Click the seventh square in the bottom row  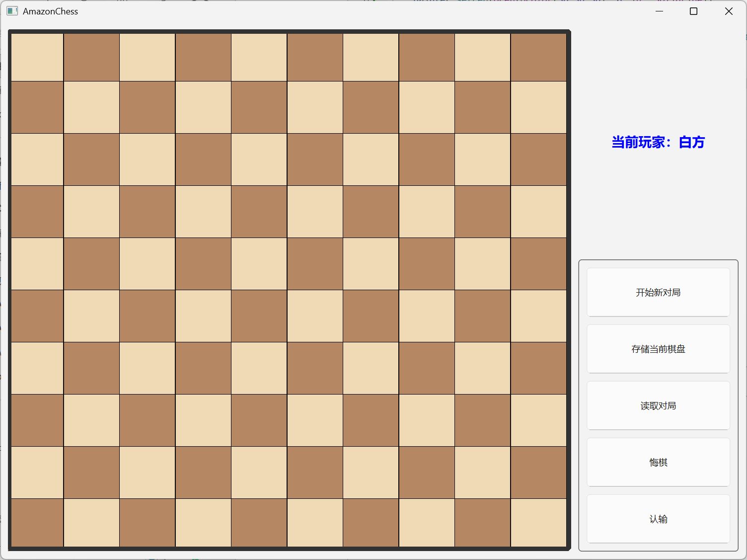(x=371, y=522)
